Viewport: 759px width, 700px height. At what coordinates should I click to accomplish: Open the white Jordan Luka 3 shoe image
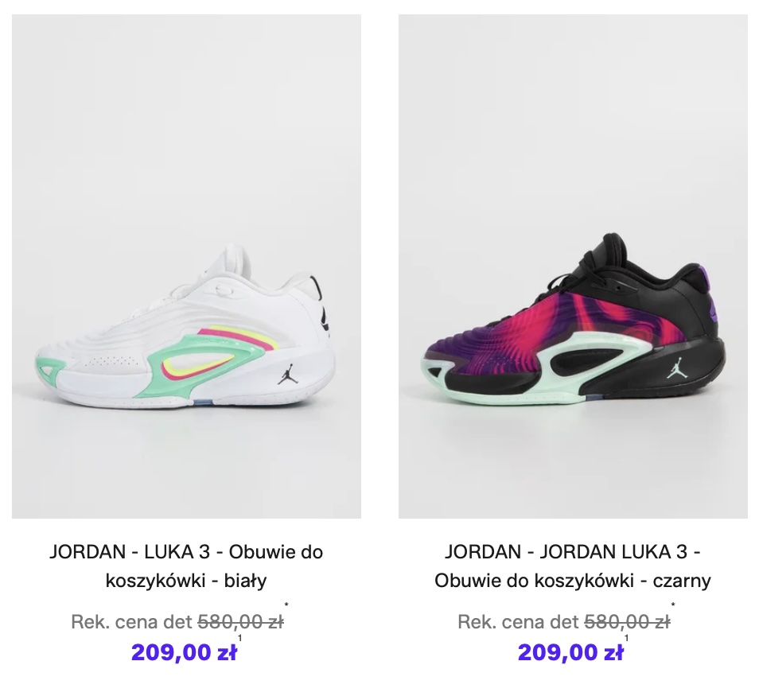[x=186, y=266]
